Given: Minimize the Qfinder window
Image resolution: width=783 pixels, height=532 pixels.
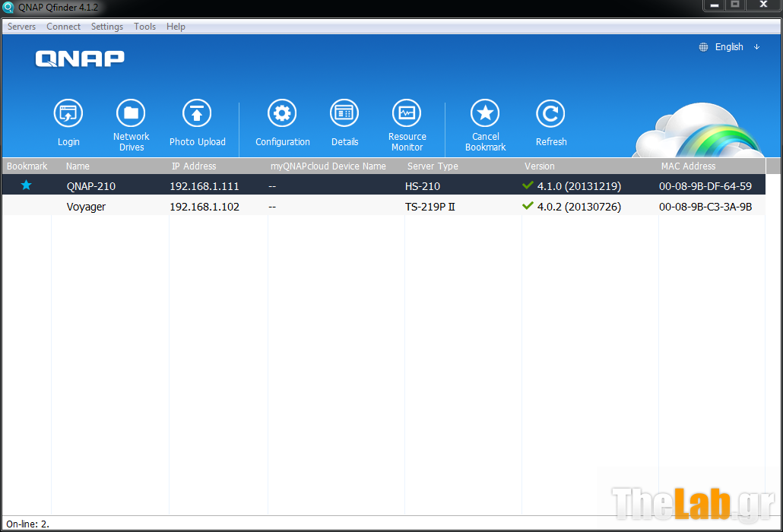Looking at the screenshot, I should (715, 5).
